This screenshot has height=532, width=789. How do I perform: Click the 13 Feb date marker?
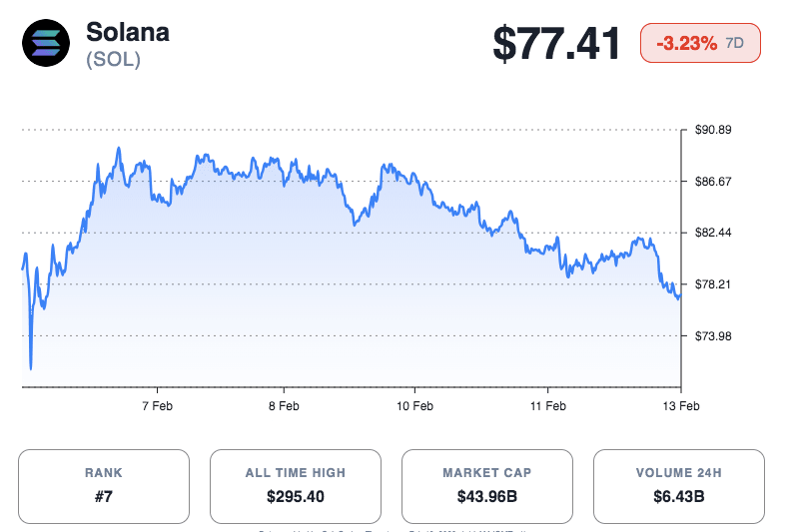pos(680,406)
